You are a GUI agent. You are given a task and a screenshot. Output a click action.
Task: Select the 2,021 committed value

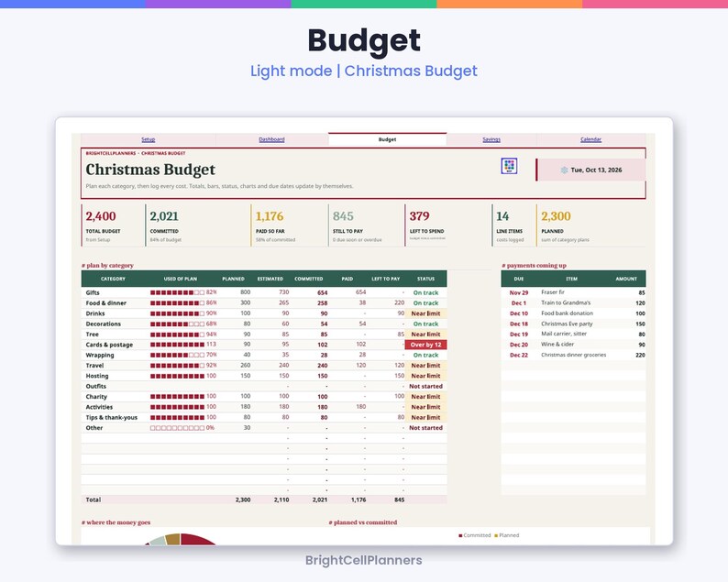pos(164,216)
